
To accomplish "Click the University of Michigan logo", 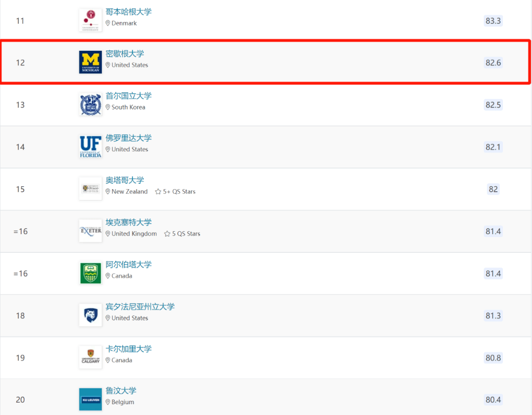I will (x=91, y=62).
